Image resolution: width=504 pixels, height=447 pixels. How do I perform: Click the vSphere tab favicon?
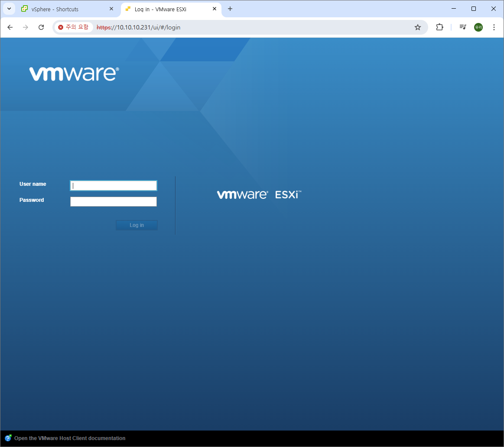point(24,9)
